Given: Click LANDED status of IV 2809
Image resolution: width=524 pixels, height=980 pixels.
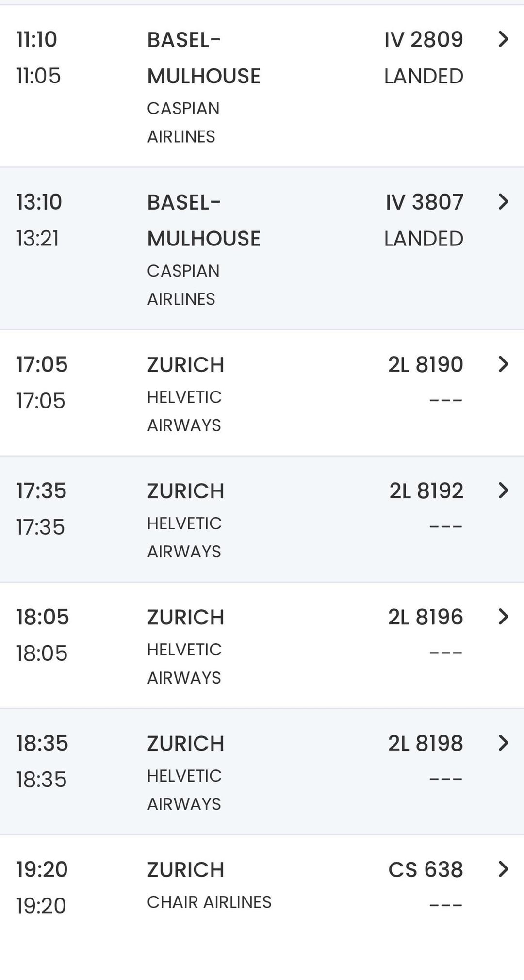Looking at the screenshot, I should pyautogui.click(x=424, y=76).
